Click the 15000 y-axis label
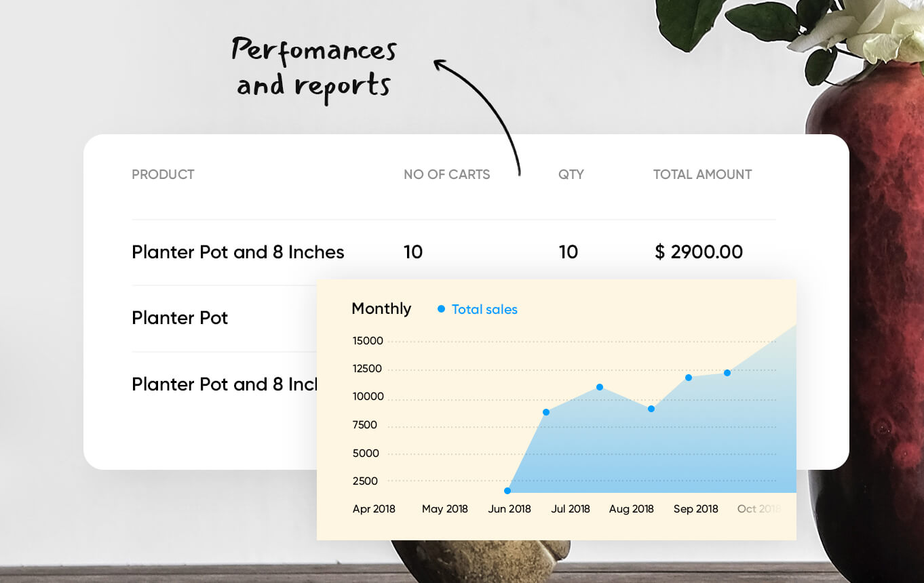Screen dimensions: 924x583 pos(368,341)
